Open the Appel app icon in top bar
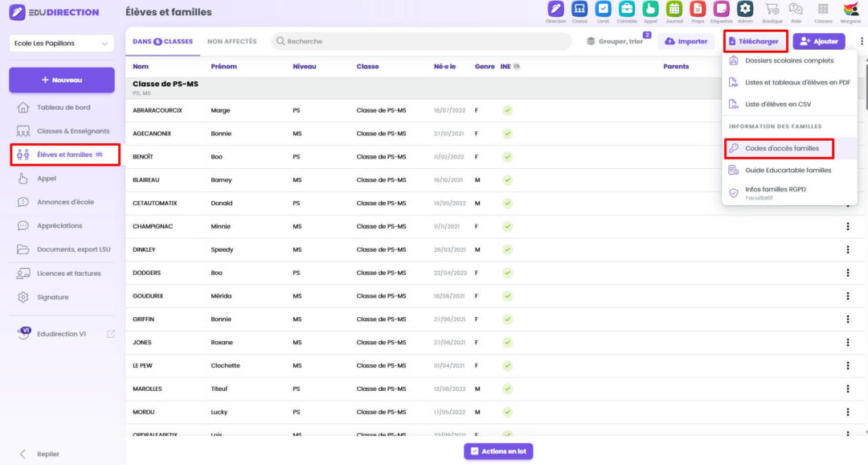 (650, 10)
